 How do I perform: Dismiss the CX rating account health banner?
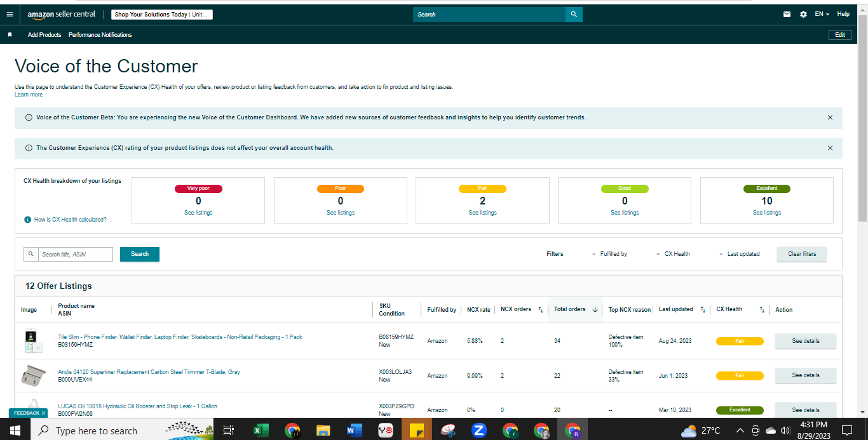(830, 148)
